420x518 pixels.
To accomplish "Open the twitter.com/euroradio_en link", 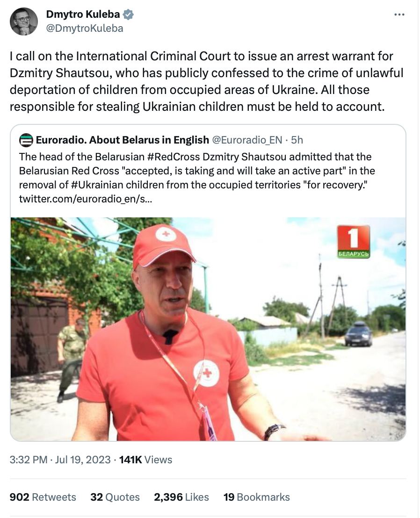I will (85, 200).
